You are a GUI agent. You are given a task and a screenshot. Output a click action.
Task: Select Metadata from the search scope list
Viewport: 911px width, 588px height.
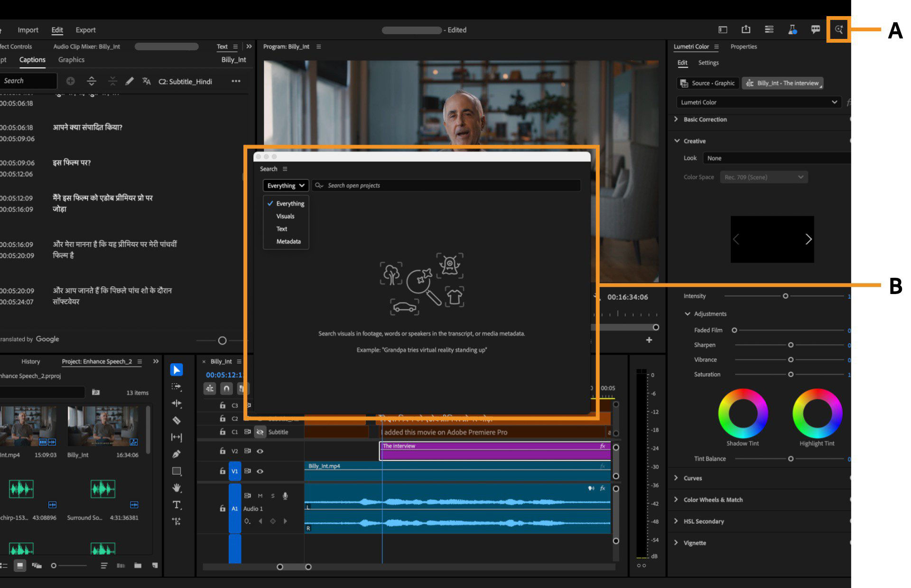tap(288, 241)
